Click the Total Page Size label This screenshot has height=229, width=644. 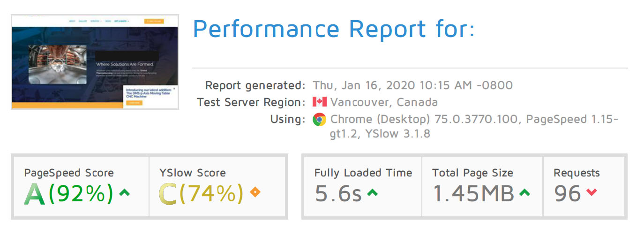click(x=473, y=173)
